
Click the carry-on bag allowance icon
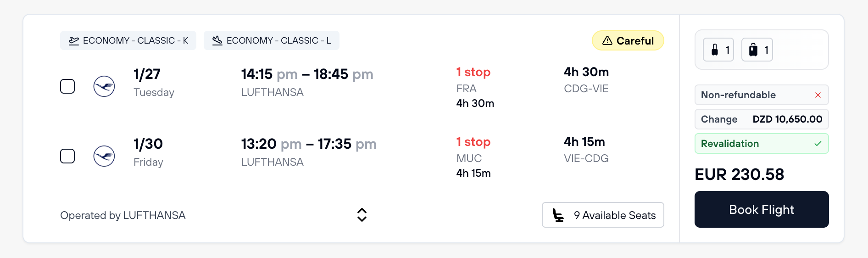(x=715, y=50)
